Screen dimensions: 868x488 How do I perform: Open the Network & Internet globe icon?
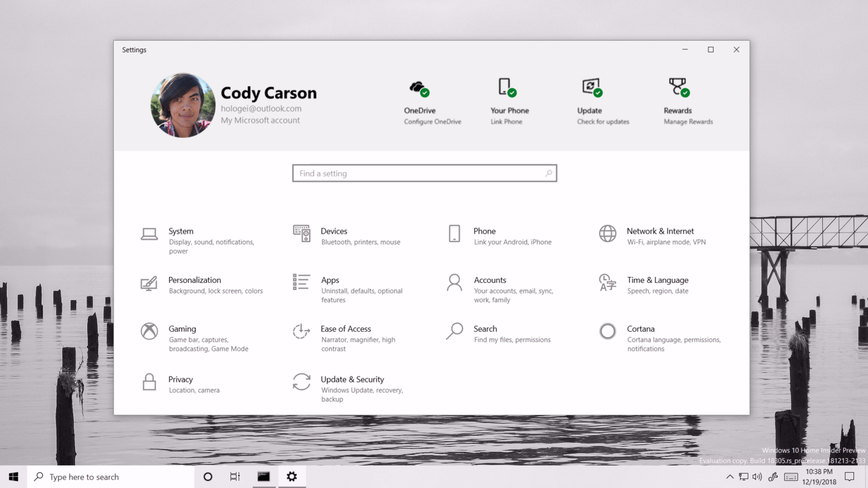[607, 234]
